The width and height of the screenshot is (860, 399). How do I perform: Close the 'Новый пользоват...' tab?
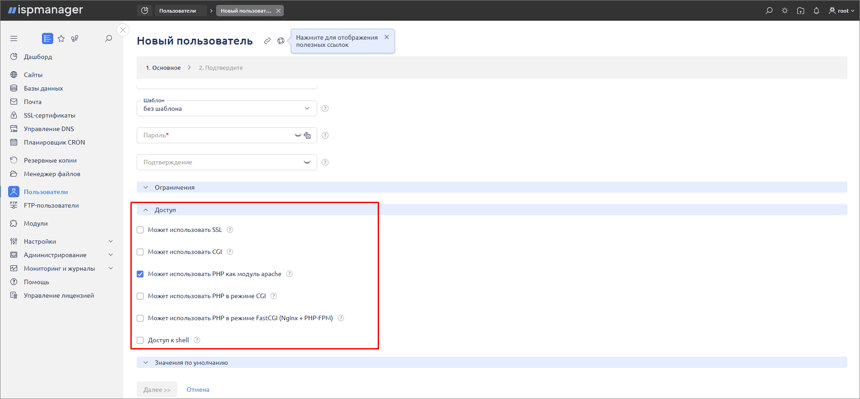(x=278, y=10)
